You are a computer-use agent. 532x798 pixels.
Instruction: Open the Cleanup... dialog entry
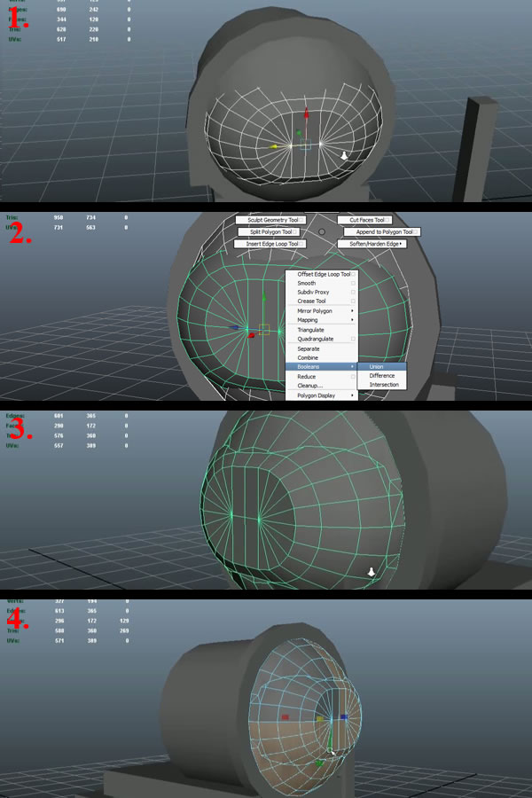point(309,386)
